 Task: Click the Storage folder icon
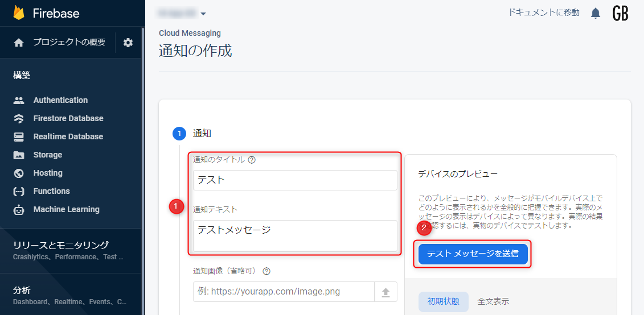click(19, 155)
